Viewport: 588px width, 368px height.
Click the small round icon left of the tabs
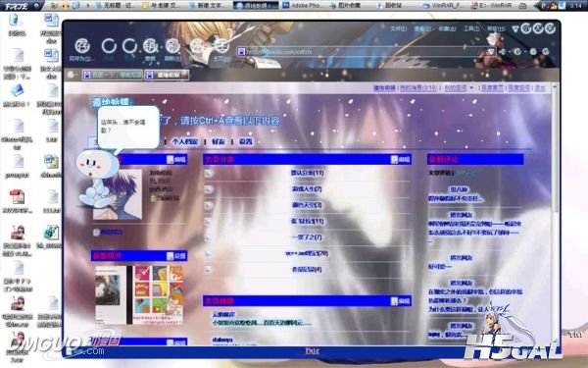pos(71,75)
